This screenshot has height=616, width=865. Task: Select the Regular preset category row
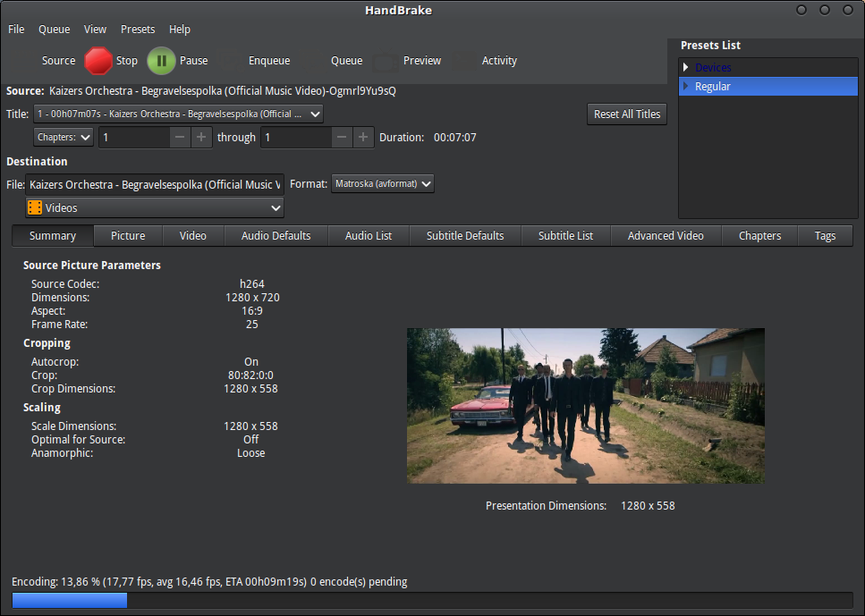click(768, 86)
